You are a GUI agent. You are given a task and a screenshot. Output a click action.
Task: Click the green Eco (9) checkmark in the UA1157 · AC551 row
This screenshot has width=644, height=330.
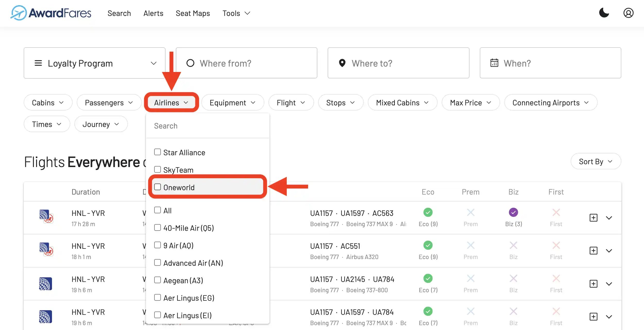click(x=428, y=245)
